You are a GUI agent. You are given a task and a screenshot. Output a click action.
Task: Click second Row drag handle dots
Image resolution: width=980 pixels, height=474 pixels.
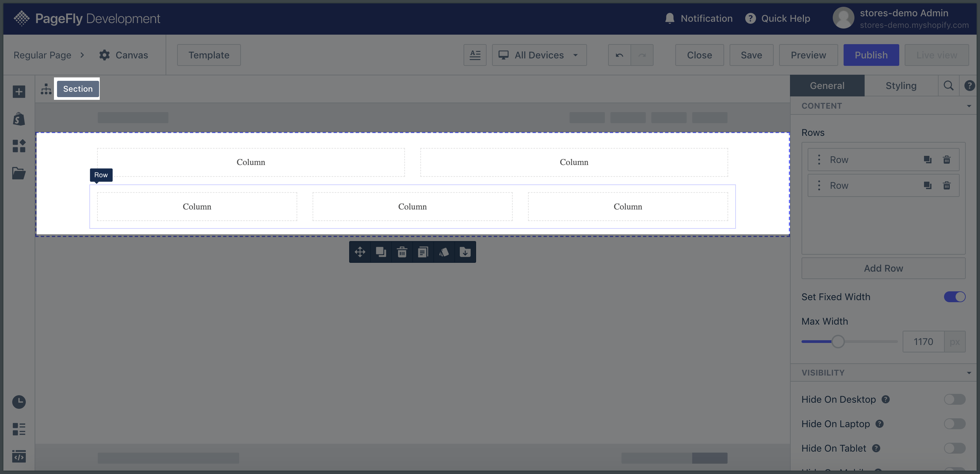pos(819,185)
